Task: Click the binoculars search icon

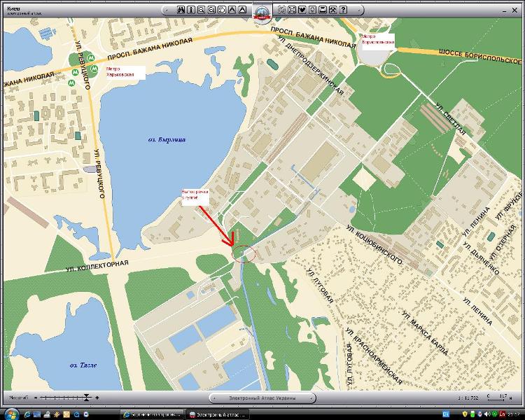Action: point(181,10)
